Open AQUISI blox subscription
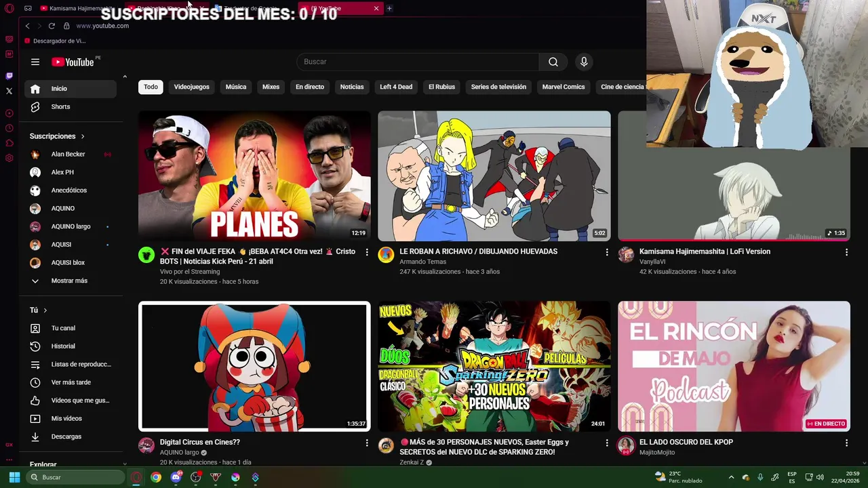Viewport: 868px width, 488px height. [71, 262]
